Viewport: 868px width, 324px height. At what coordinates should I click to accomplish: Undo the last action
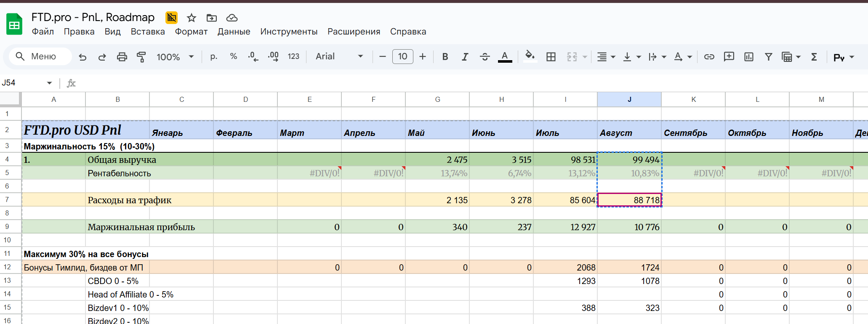click(83, 57)
